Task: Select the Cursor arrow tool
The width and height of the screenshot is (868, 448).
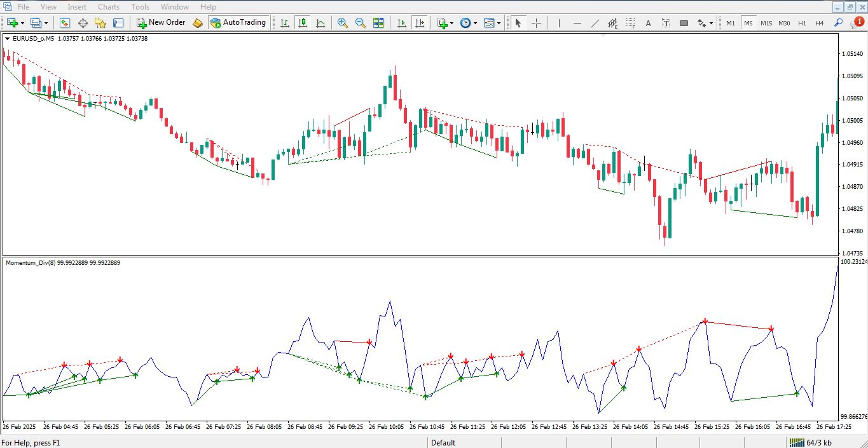Action: [x=518, y=23]
